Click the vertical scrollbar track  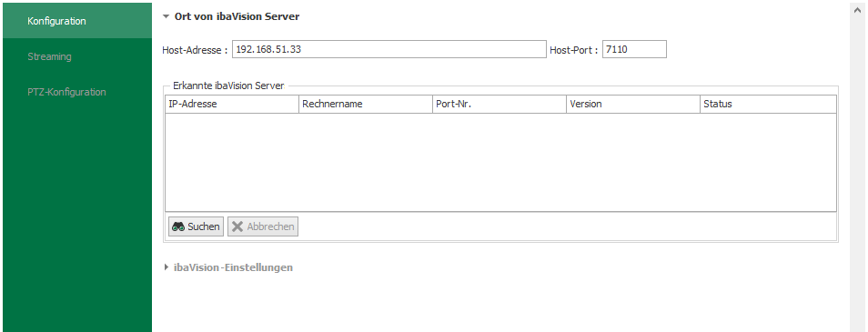pos(857,175)
